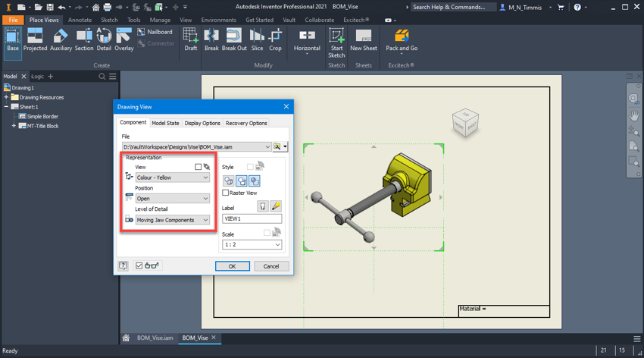Click the lightbulb label visibility button

point(262,206)
